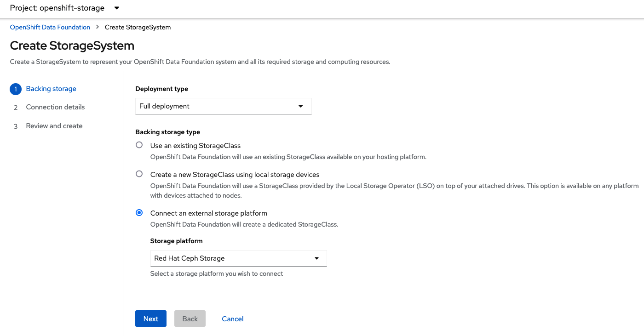Screen dimensions: 644x336
Task: Select Connect an external storage platform radio
Action: click(x=139, y=213)
